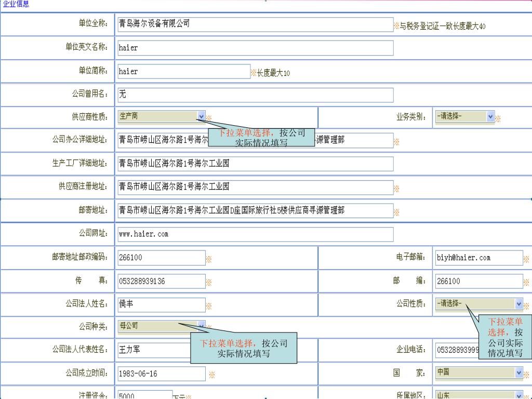The width and height of the screenshot is (532, 399).
Task: Click the 公司法人代表姓名 label
Action: pos(79,349)
